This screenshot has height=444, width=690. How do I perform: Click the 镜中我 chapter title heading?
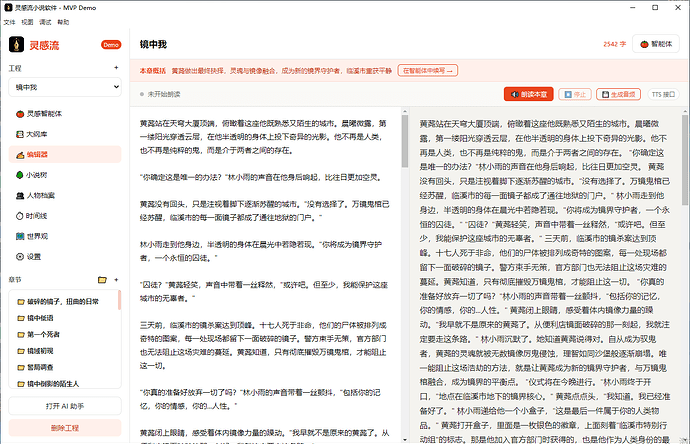pyautogui.click(x=153, y=44)
